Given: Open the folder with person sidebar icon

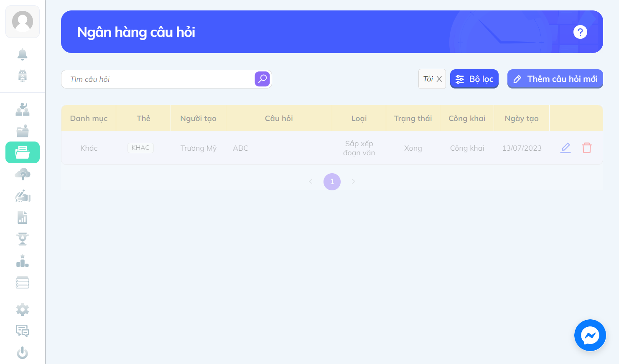Looking at the screenshot, I should tap(23, 131).
